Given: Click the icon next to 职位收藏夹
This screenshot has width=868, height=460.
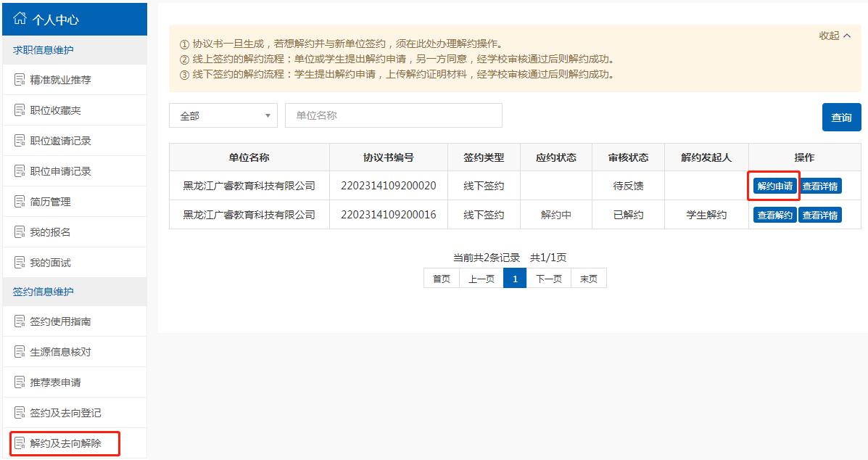Looking at the screenshot, I should pos(20,110).
